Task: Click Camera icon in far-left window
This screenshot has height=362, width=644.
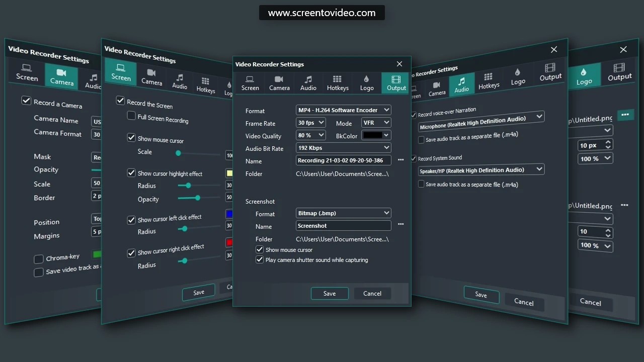Action: [61, 72]
